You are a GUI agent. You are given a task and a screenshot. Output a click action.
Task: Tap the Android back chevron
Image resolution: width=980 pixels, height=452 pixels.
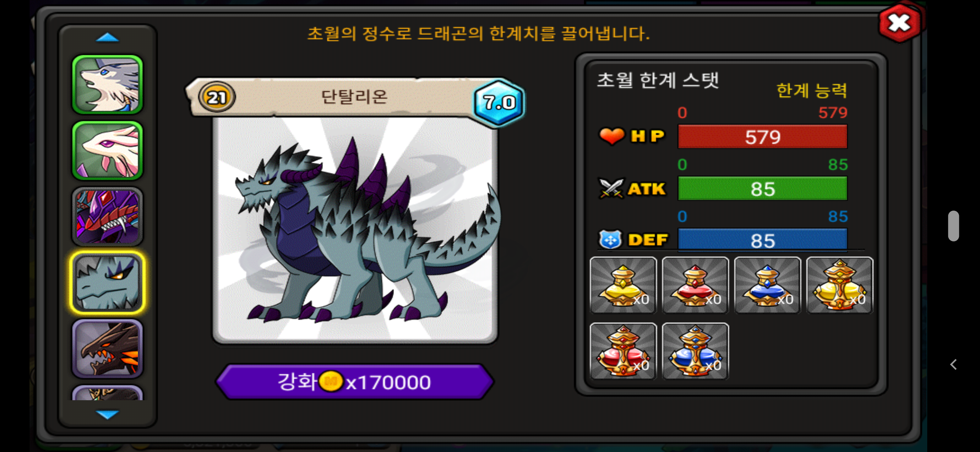953,364
